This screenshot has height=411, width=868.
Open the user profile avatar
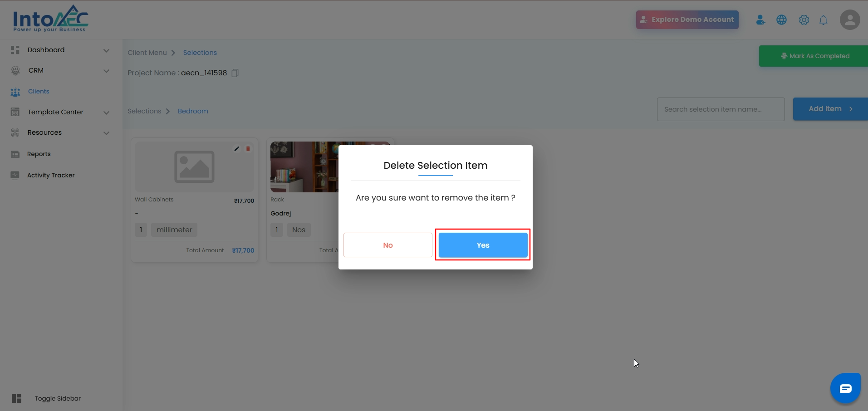(849, 20)
